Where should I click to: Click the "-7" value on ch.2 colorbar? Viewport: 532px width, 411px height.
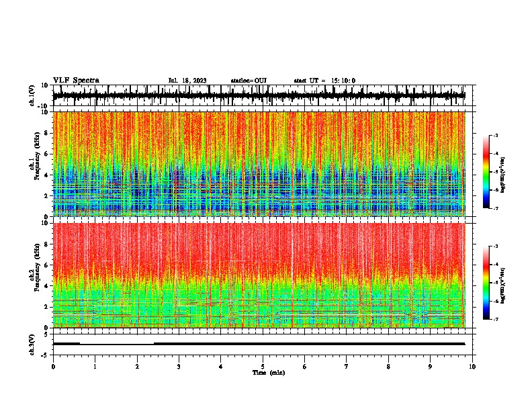pyautogui.click(x=496, y=319)
